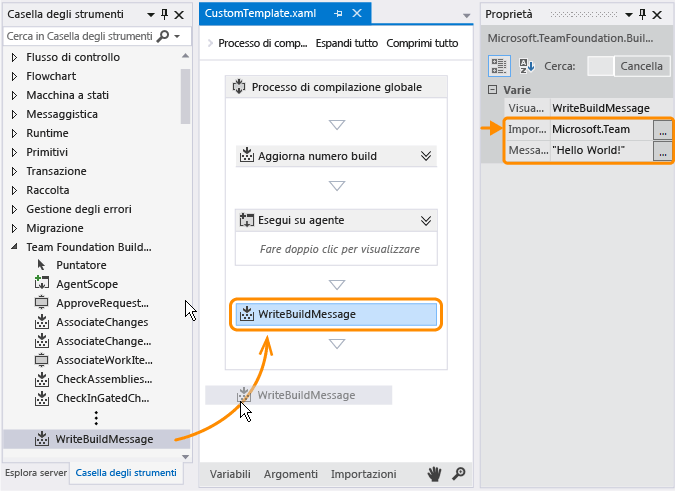Open Casella degli strumenti window options dropdown

151,15
